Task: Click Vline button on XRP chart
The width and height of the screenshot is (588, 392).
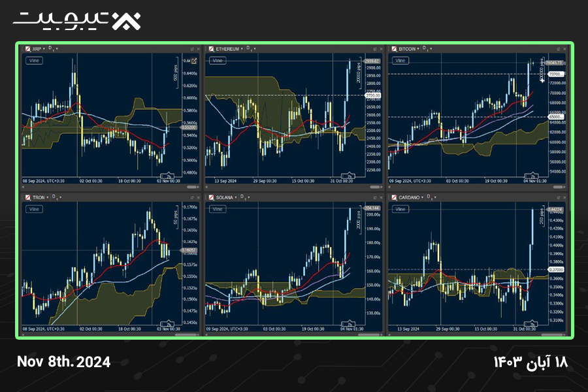Action: coord(34,60)
